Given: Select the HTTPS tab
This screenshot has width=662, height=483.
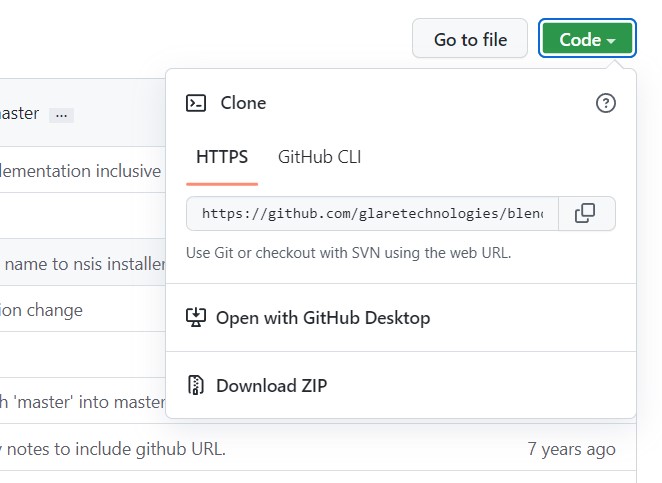Looking at the screenshot, I should pyautogui.click(x=222, y=157).
